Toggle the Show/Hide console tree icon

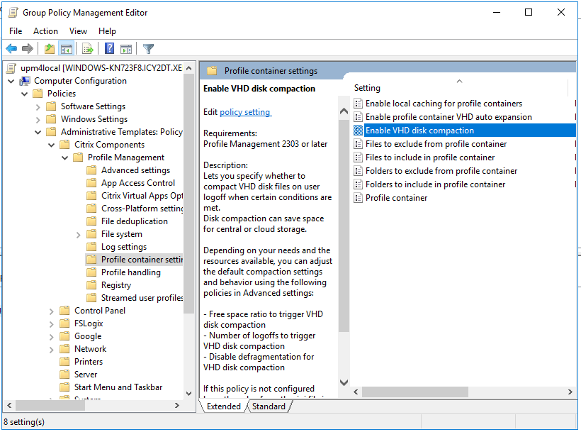[66, 49]
